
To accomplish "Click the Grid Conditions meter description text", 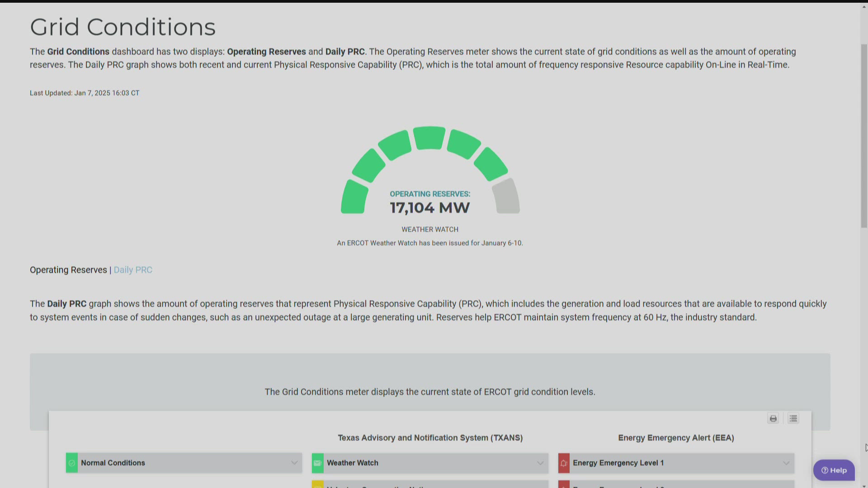I will pyautogui.click(x=430, y=392).
